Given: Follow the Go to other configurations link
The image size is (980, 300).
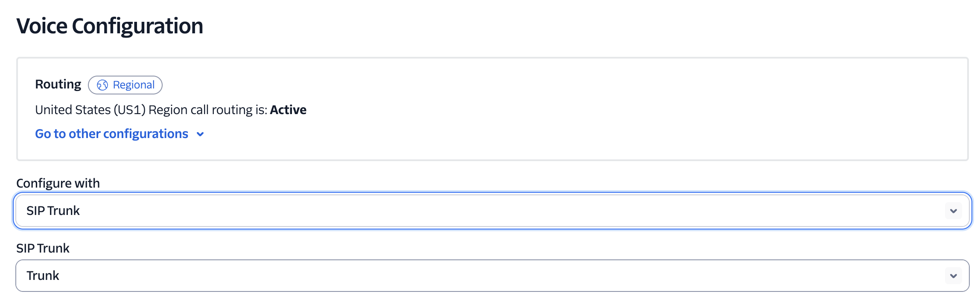Looking at the screenshot, I should pyautogui.click(x=111, y=134).
